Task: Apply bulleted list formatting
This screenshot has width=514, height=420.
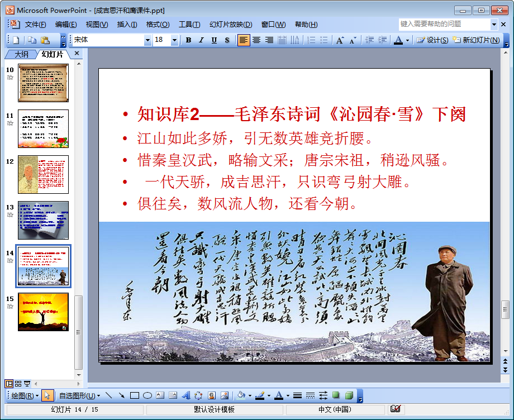Action: [x=324, y=40]
